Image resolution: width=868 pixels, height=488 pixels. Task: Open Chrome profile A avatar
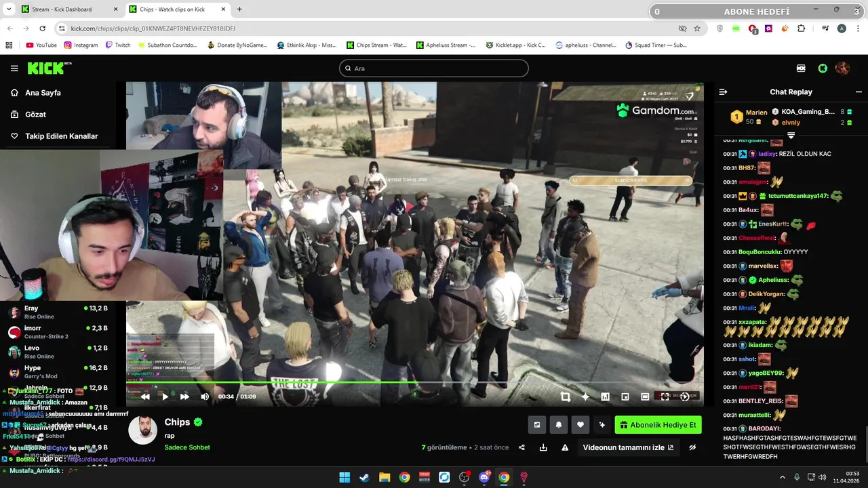click(842, 28)
